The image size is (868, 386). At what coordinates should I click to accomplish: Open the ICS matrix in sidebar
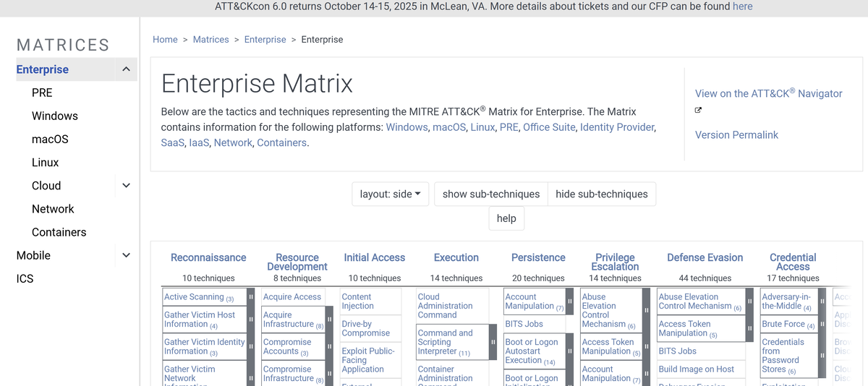coord(25,278)
